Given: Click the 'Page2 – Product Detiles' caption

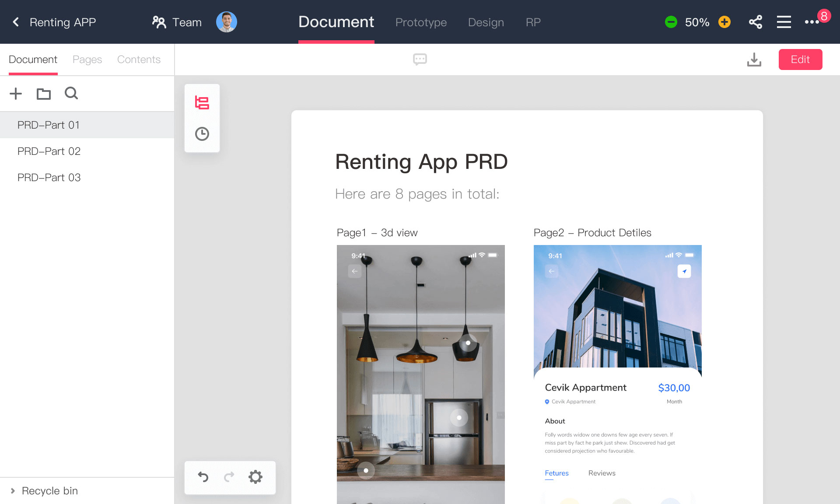Looking at the screenshot, I should 592,233.
